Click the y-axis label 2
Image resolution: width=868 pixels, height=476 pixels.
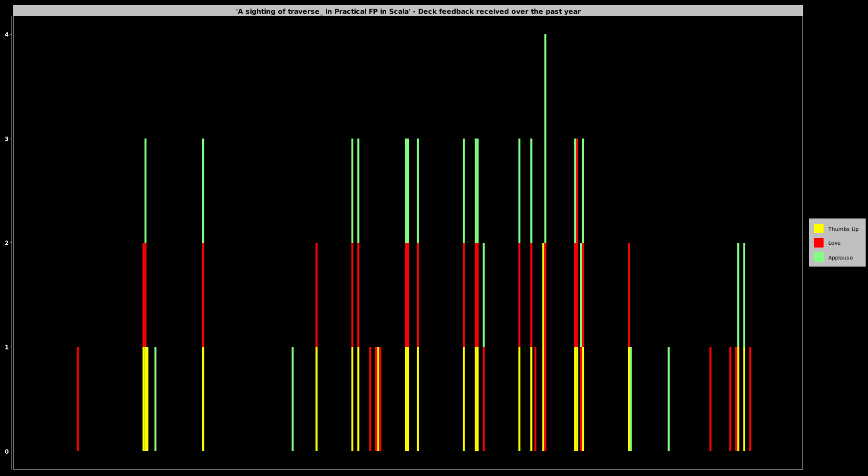tap(7, 243)
